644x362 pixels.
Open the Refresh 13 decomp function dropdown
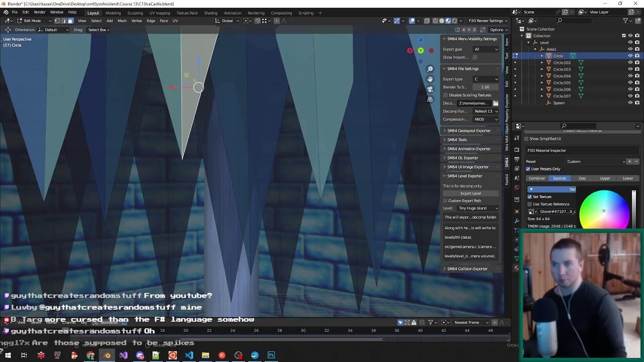point(486,111)
